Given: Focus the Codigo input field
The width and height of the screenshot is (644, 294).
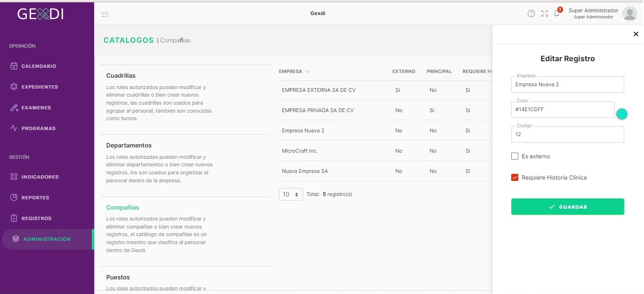Looking at the screenshot, I should 568,134.
